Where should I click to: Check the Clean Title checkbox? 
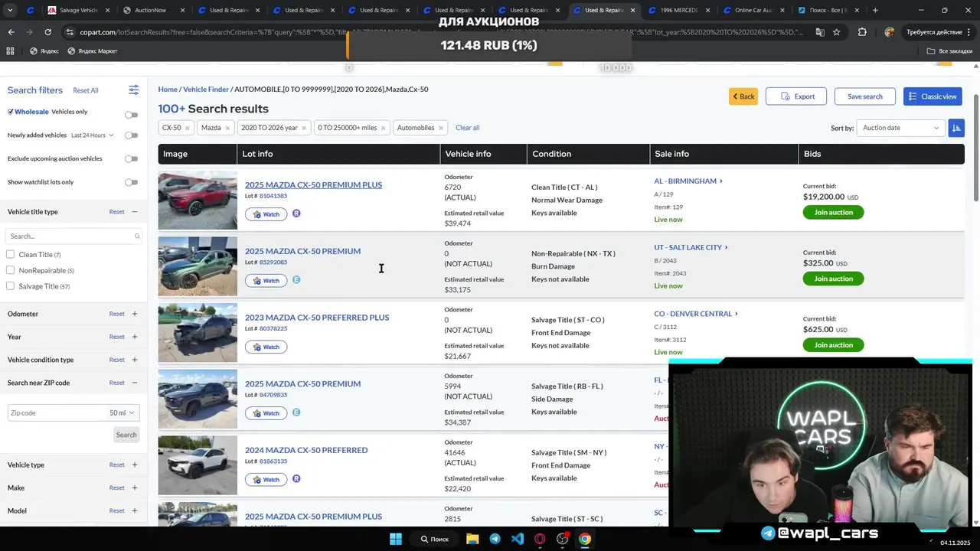(10, 254)
